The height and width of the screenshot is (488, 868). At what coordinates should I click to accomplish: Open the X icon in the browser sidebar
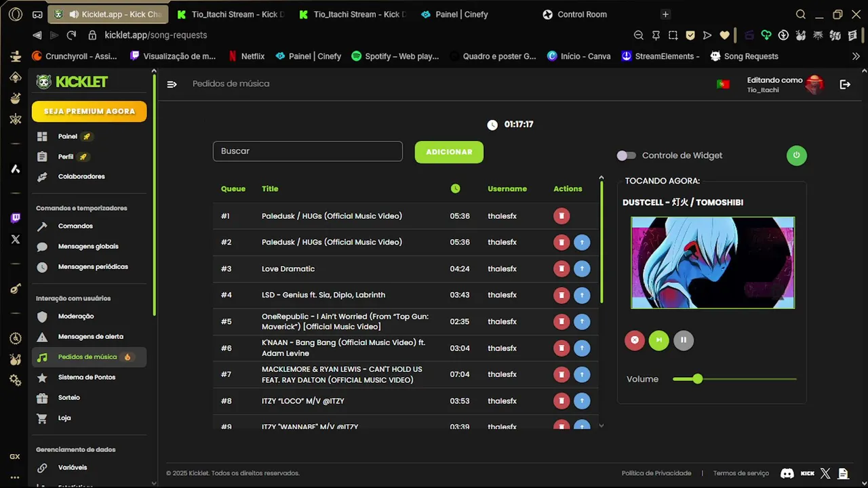pos(15,239)
